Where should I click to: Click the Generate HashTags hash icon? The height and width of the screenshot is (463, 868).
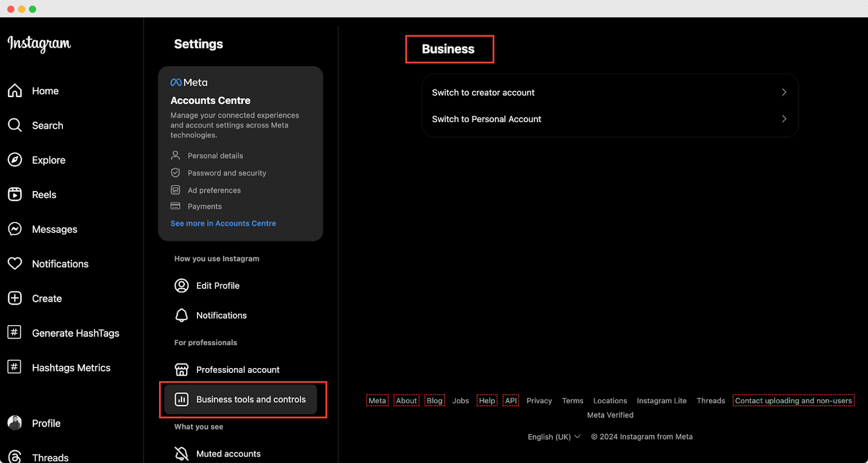tap(15, 333)
